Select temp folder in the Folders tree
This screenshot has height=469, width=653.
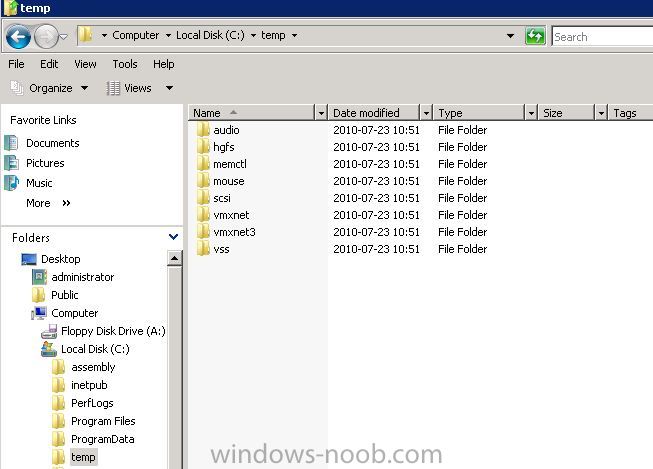[74, 457]
